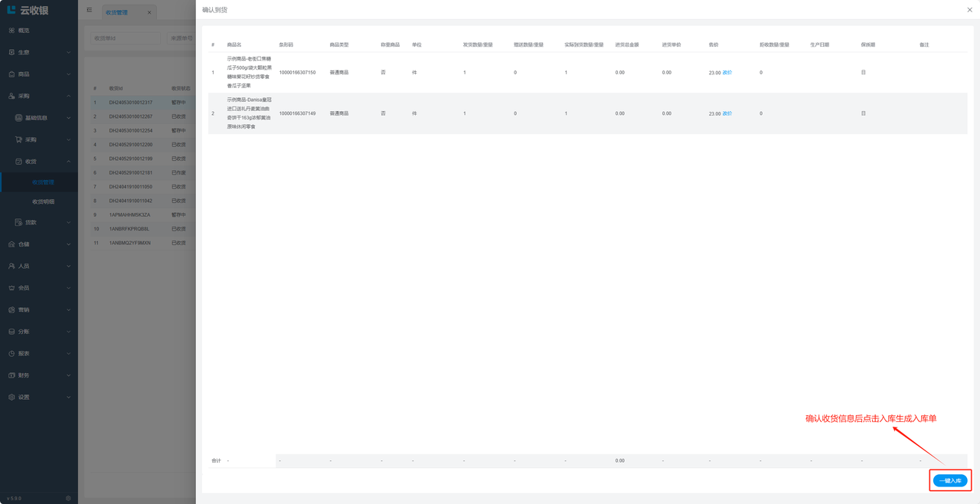Screen dimensions: 980x504
Task: Click the 人员 staff icon in sidebar
Action: pos(11,266)
